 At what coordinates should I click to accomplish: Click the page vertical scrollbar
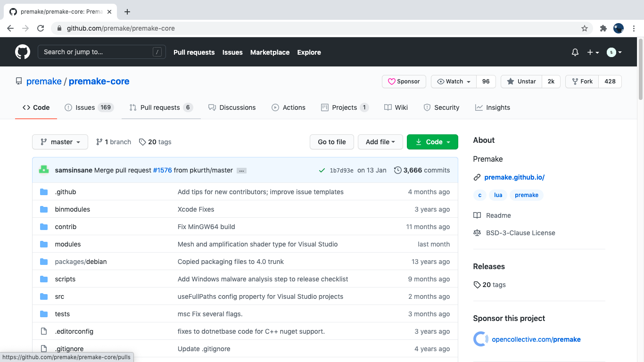click(641, 69)
